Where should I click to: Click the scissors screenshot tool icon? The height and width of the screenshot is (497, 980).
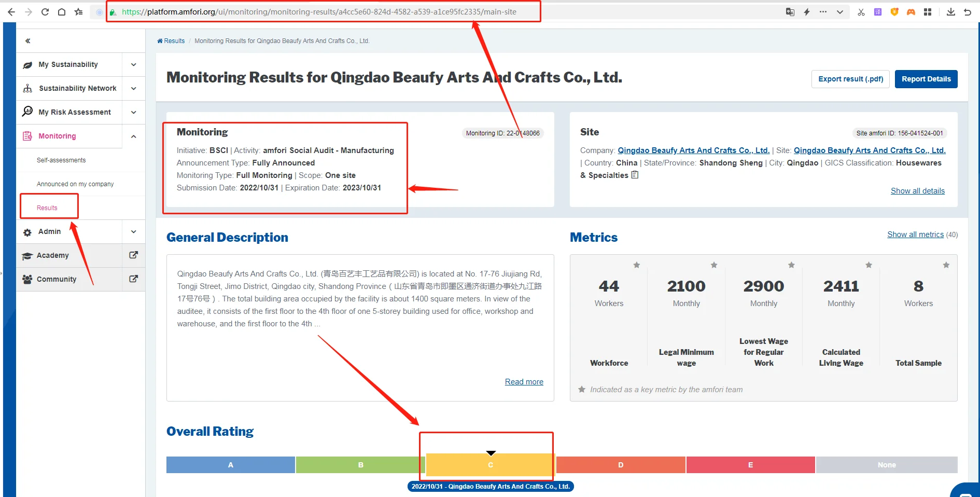861,12
